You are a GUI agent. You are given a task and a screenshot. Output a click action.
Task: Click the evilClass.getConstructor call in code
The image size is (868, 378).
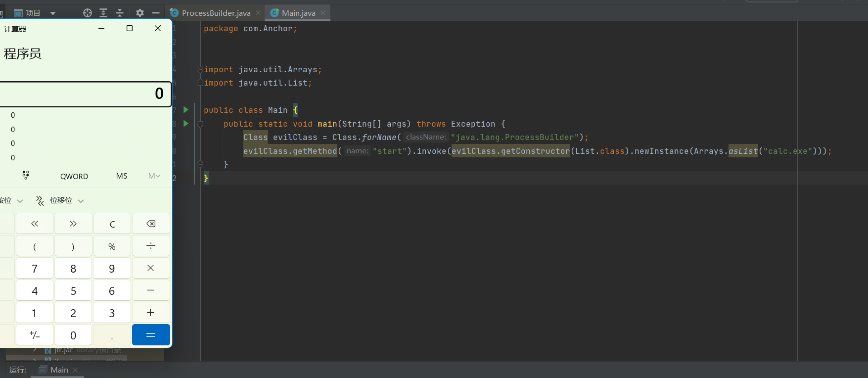point(510,151)
